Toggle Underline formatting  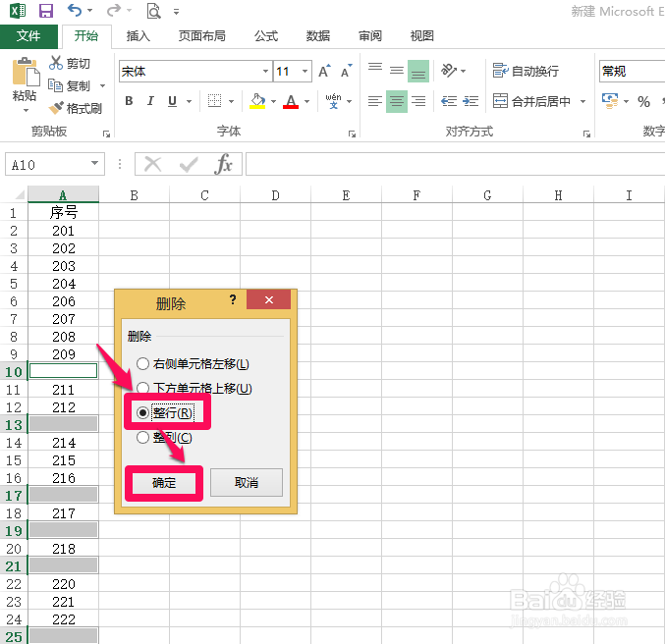(x=172, y=101)
